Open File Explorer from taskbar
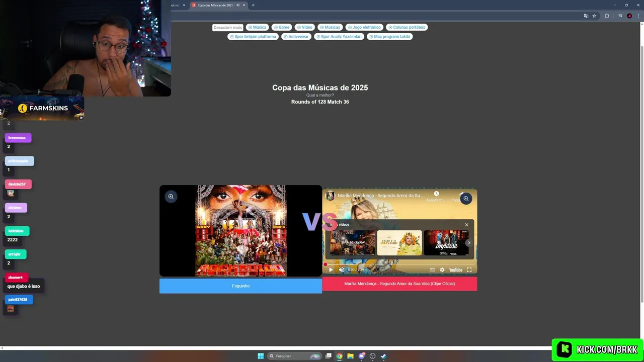 pos(350,356)
